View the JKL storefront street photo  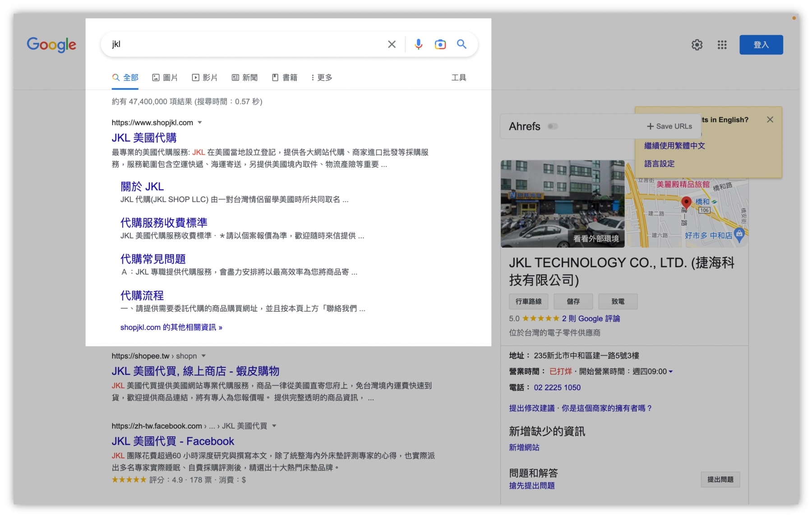coord(563,204)
